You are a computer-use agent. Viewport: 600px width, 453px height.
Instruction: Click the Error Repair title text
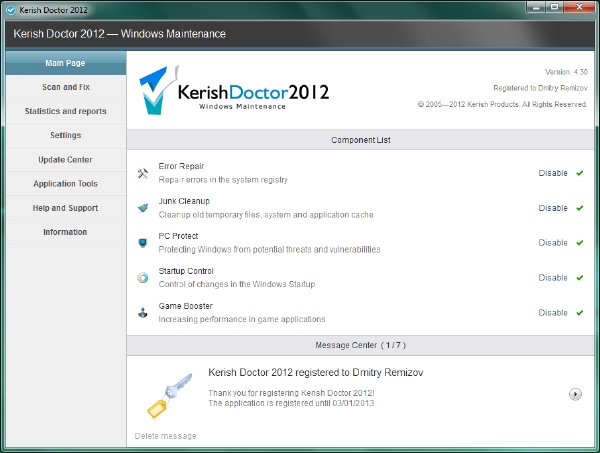[181, 166]
